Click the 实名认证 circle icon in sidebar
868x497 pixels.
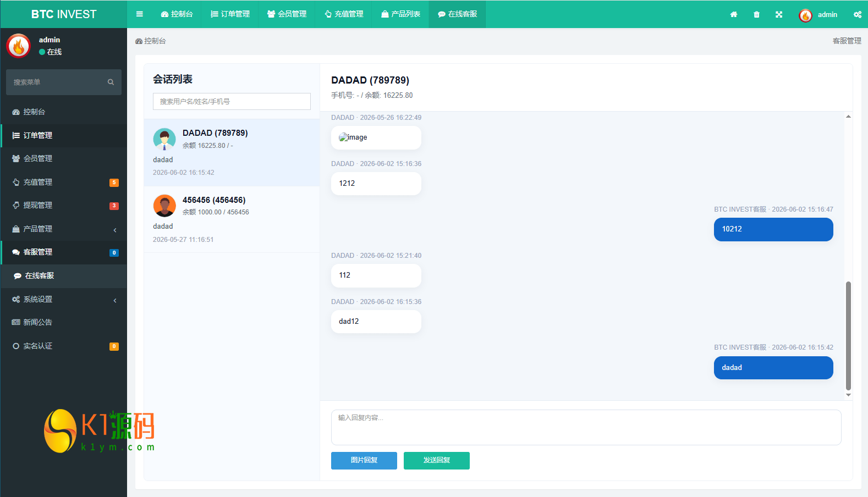tap(16, 346)
